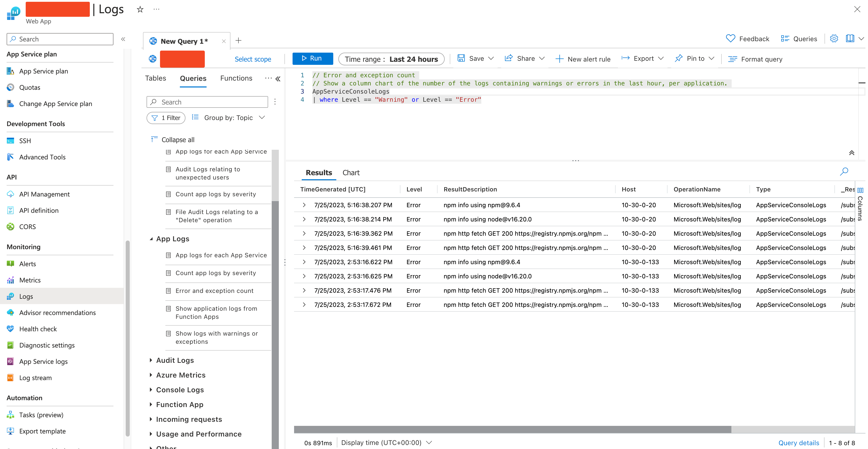Select Show logs with warnings or exceptions
The image size is (868, 449).
coord(216,337)
